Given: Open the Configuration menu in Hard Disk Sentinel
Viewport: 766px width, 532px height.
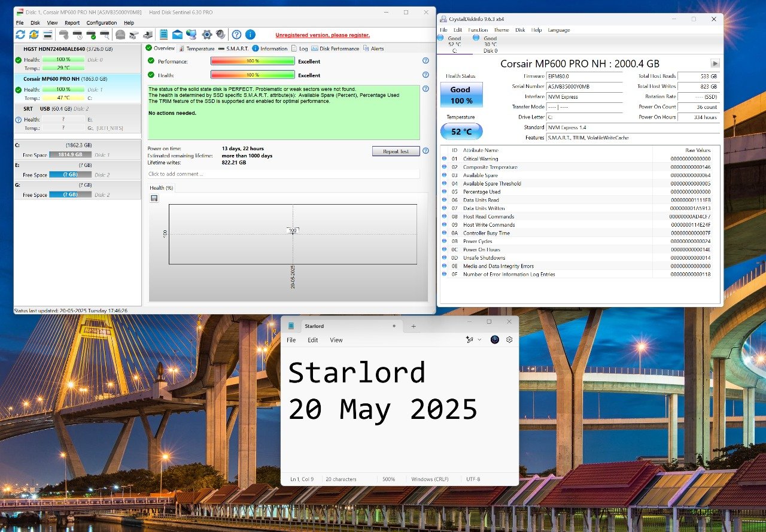Looking at the screenshot, I should [x=102, y=23].
